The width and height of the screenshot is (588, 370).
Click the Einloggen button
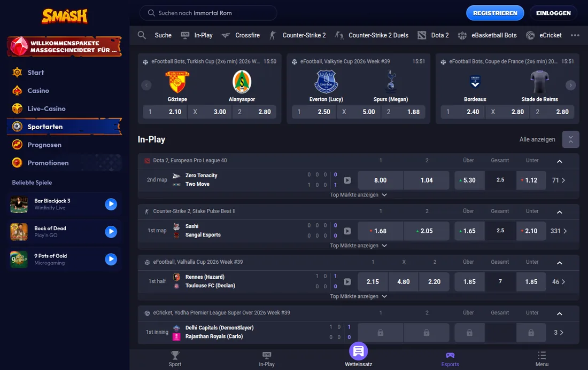pyautogui.click(x=553, y=13)
